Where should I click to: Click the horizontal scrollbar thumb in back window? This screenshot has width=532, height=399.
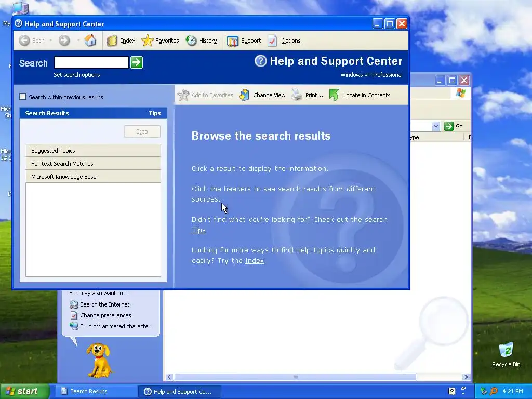295,377
